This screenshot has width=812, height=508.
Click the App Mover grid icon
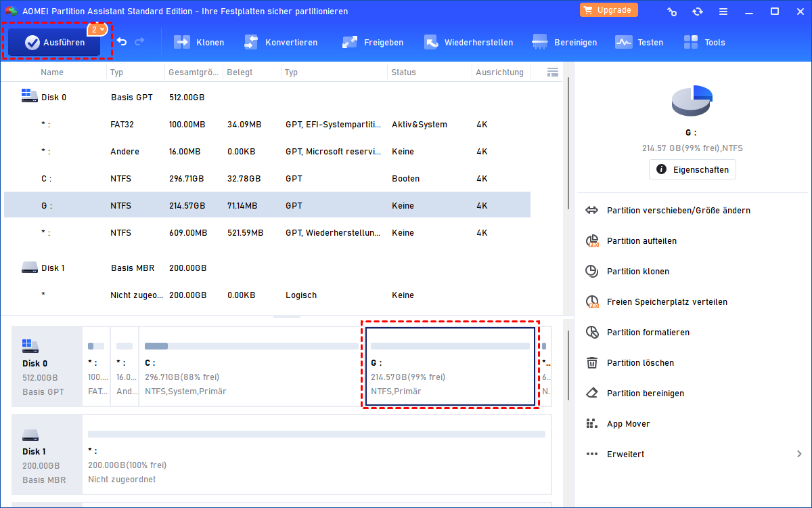[x=592, y=424]
